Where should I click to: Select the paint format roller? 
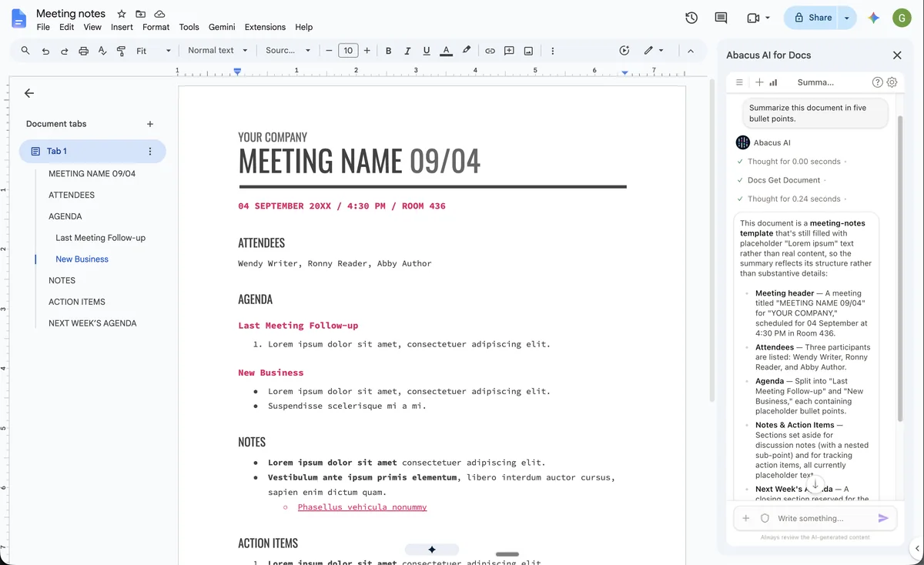coord(121,51)
